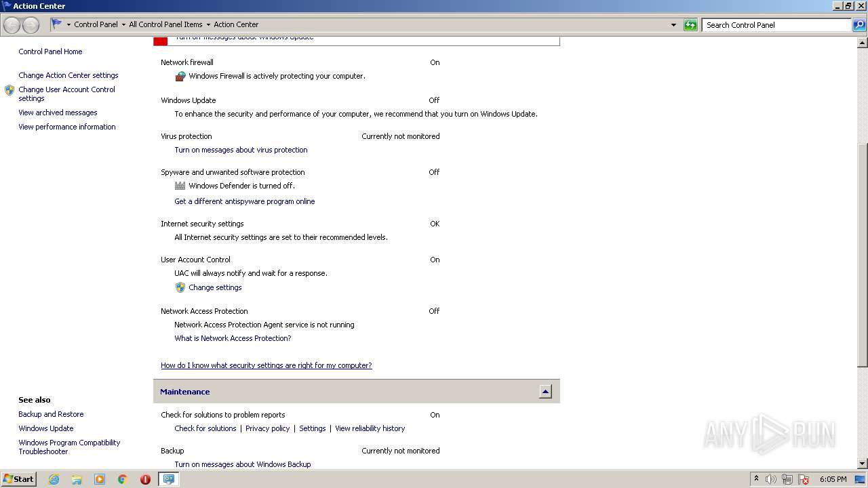Open Settings link under problem reports
The height and width of the screenshot is (488, 868).
click(313, 428)
